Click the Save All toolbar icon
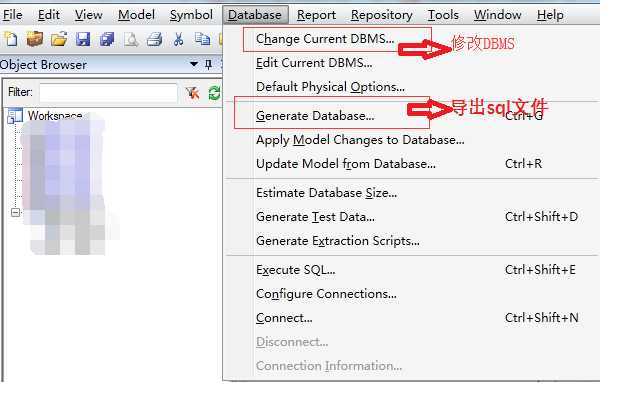This screenshot has height=412, width=628. pos(107,39)
